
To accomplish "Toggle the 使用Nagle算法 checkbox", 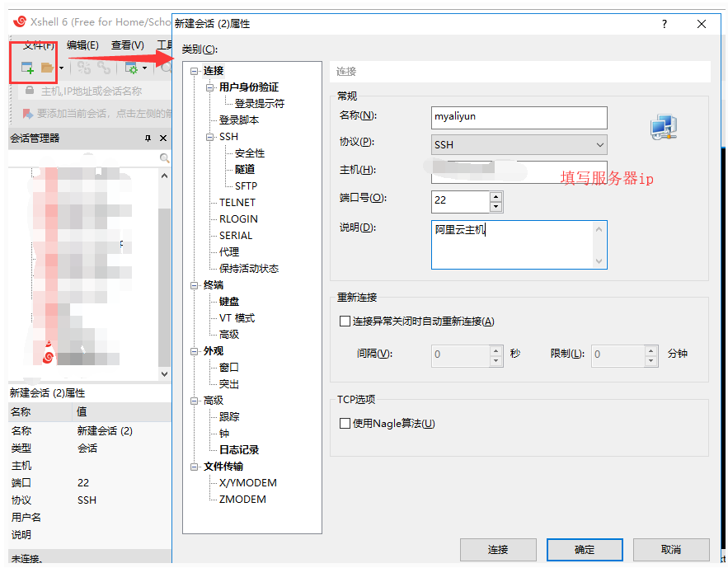I will pos(345,424).
